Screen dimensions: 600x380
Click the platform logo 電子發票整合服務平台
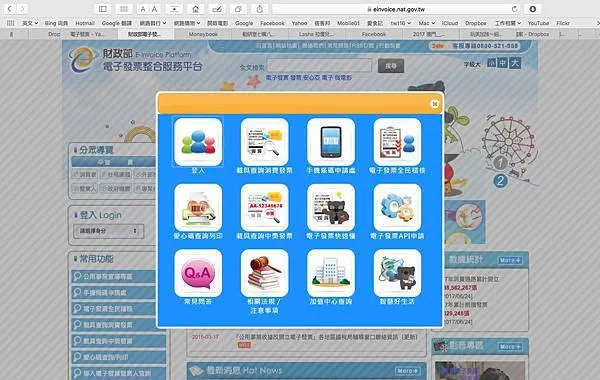[135, 60]
